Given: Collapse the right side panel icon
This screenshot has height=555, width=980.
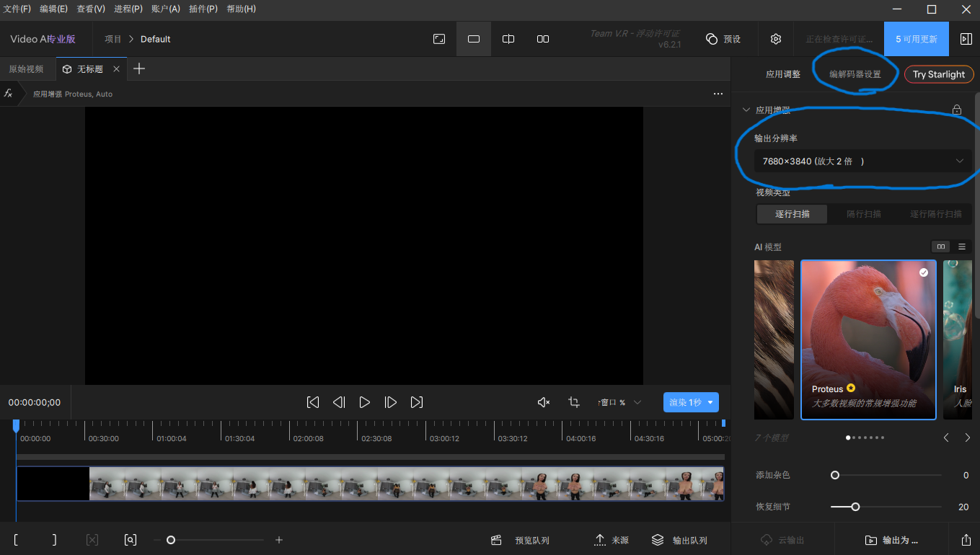Looking at the screenshot, I should tap(966, 39).
